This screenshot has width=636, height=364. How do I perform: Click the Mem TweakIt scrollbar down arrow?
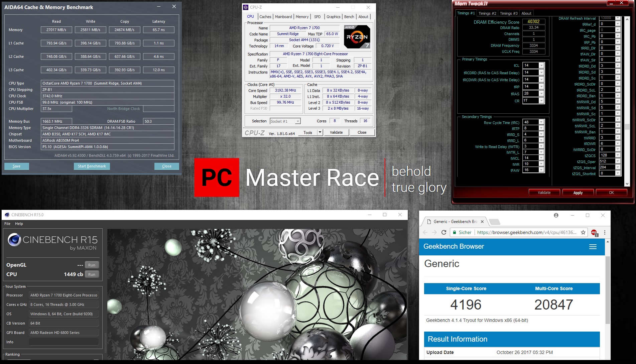point(627,184)
